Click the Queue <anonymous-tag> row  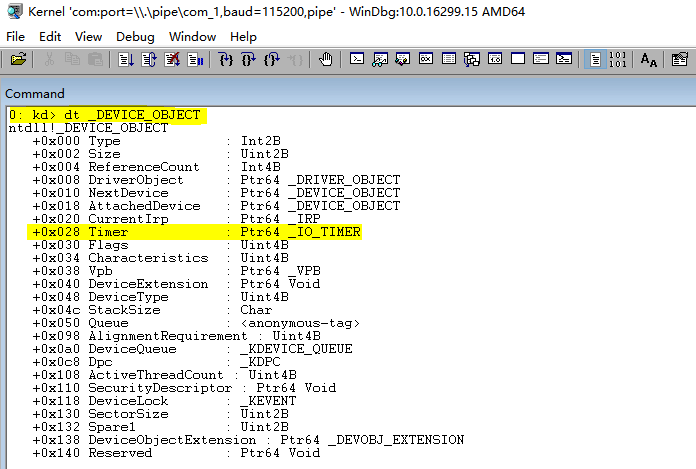pyautogui.click(x=196, y=323)
